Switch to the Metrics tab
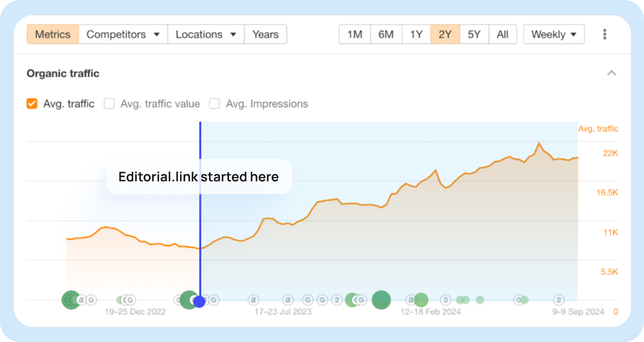 53,34
